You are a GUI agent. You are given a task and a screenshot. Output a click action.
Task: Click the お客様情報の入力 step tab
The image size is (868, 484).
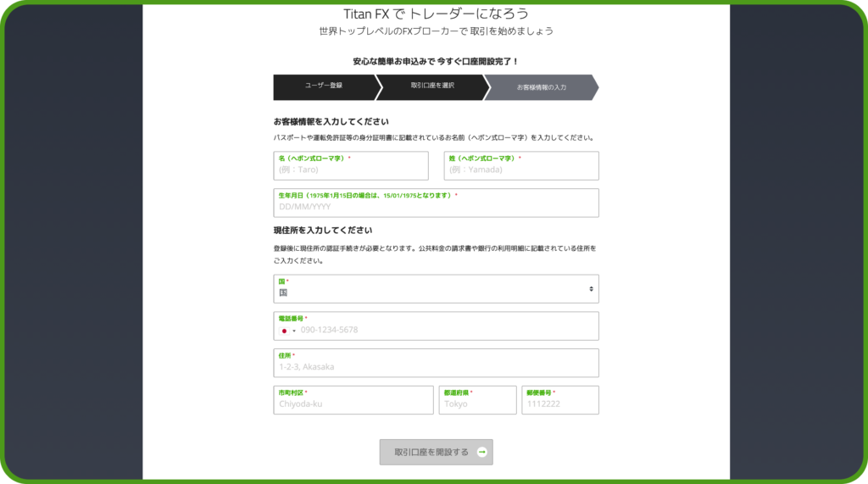542,87
